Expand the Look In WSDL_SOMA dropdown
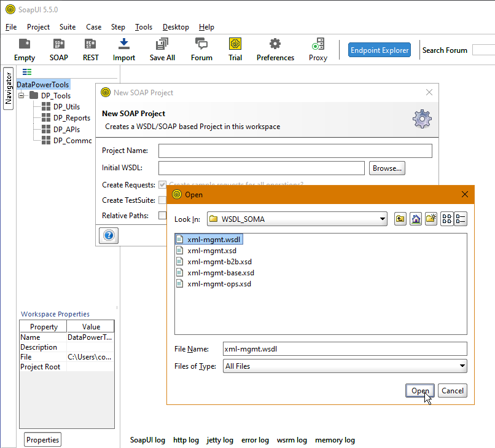495x448 pixels. 383,219
